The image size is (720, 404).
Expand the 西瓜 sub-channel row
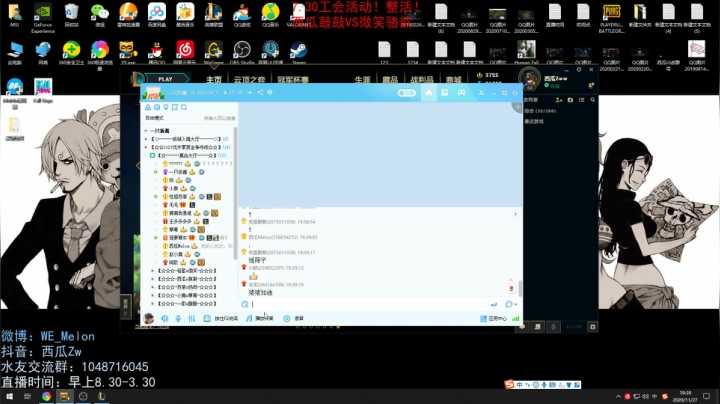point(152,279)
